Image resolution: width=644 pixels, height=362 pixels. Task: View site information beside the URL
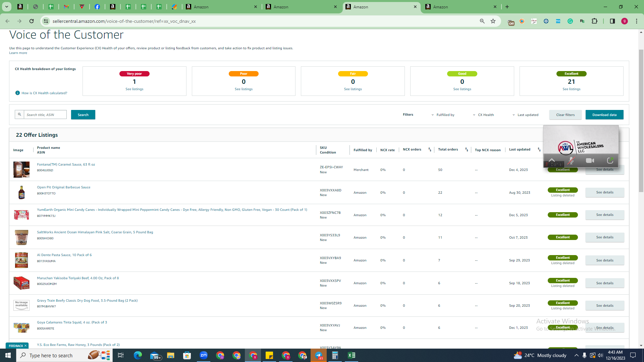[x=46, y=21]
